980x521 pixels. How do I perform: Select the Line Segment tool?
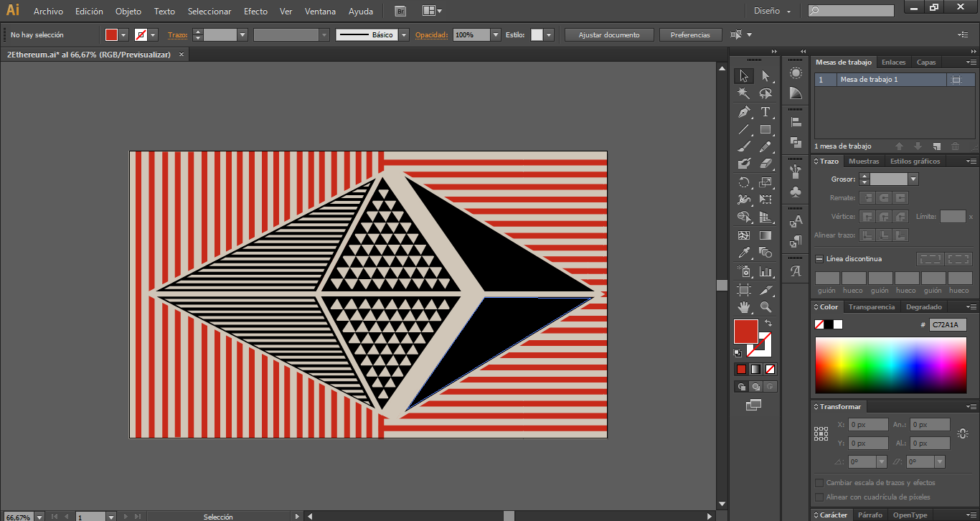[x=744, y=130]
